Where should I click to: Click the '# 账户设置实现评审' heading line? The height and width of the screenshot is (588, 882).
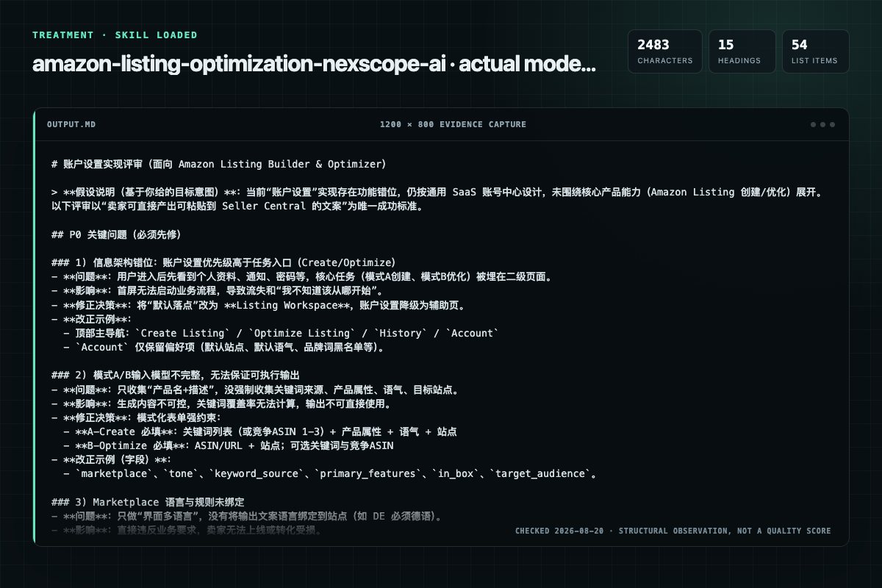(x=219, y=163)
